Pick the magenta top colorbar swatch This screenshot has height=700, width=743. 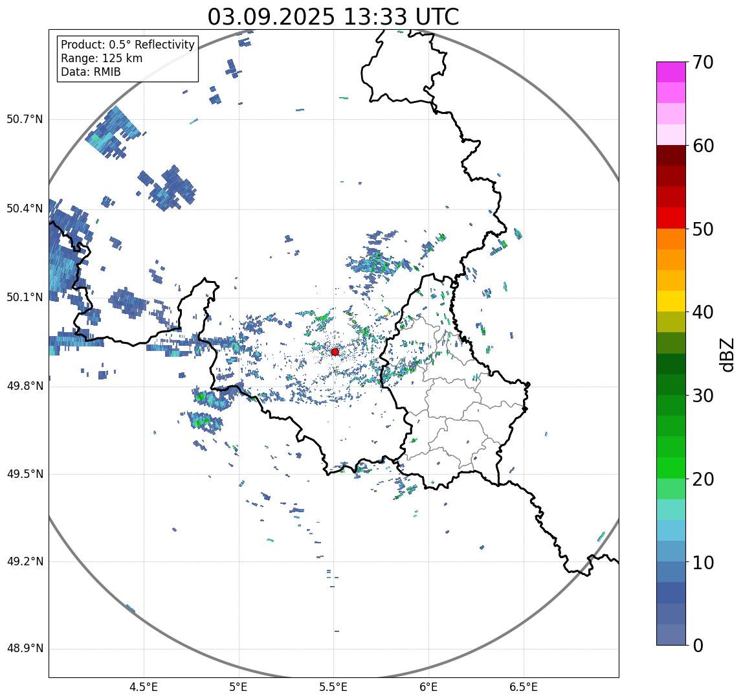click(x=671, y=72)
